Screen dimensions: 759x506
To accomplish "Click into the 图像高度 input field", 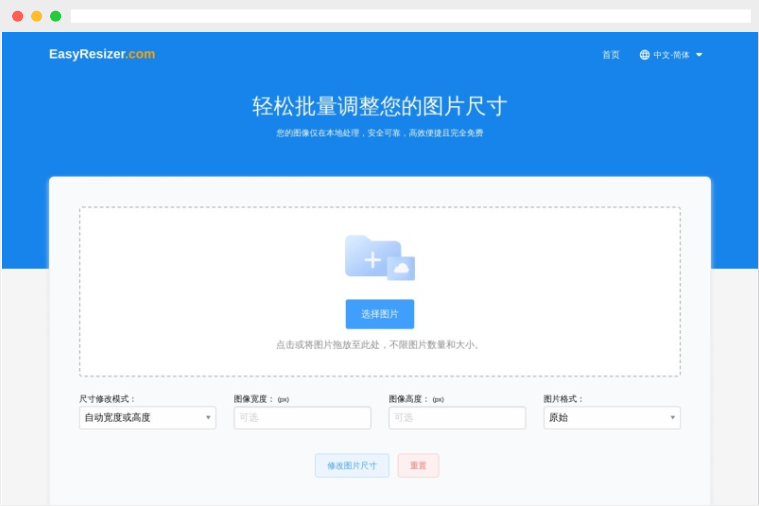I will [x=457, y=417].
